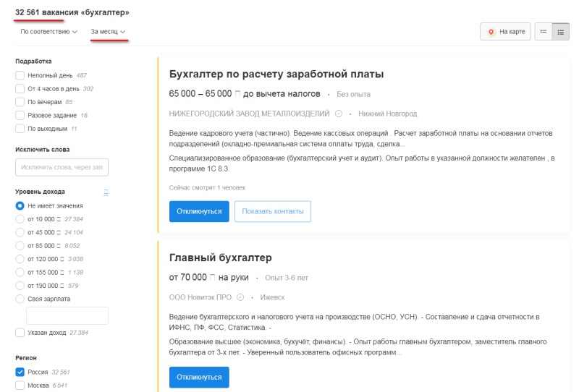579x392 pixels.
Task: Click currency icon beside Уровень дохода heading
Action: [106, 192]
